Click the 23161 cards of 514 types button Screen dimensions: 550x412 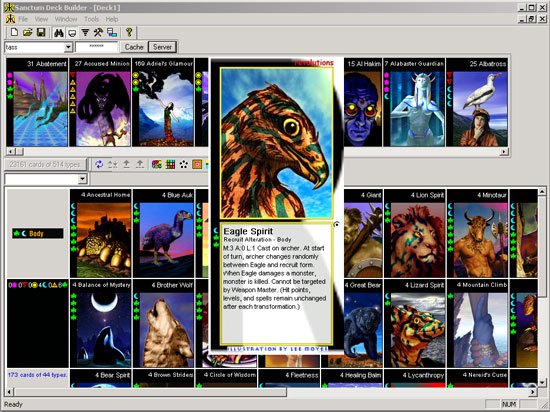(45, 164)
